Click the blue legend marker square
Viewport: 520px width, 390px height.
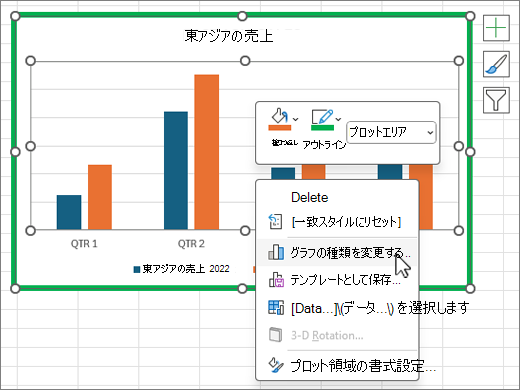[137, 269]
